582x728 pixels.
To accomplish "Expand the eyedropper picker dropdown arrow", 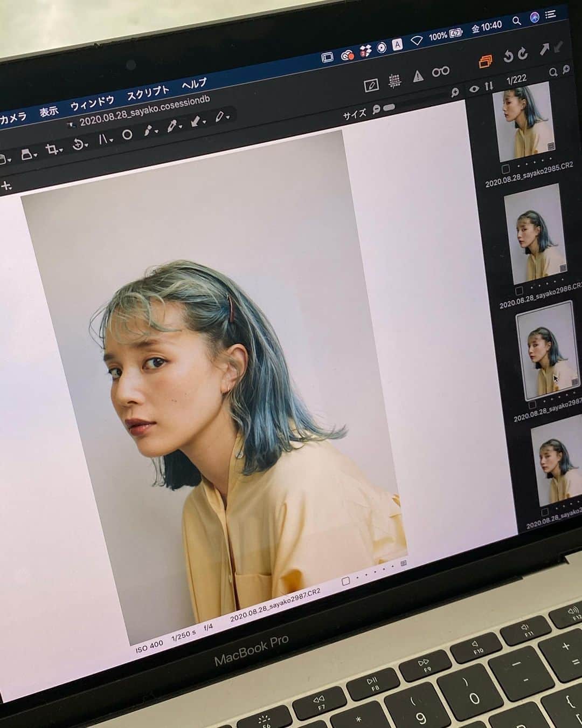I will pyautogui.click(x=179, y=127).
